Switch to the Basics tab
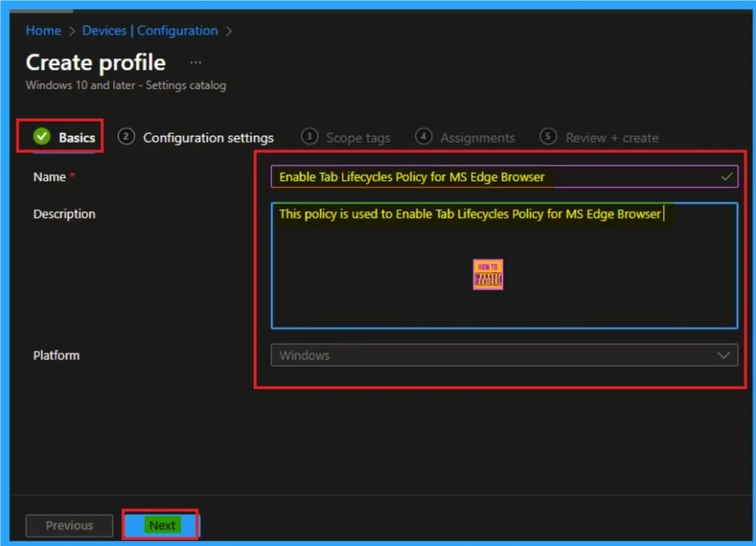The width and height of the screenshot is (756, 546). [64, 138]
